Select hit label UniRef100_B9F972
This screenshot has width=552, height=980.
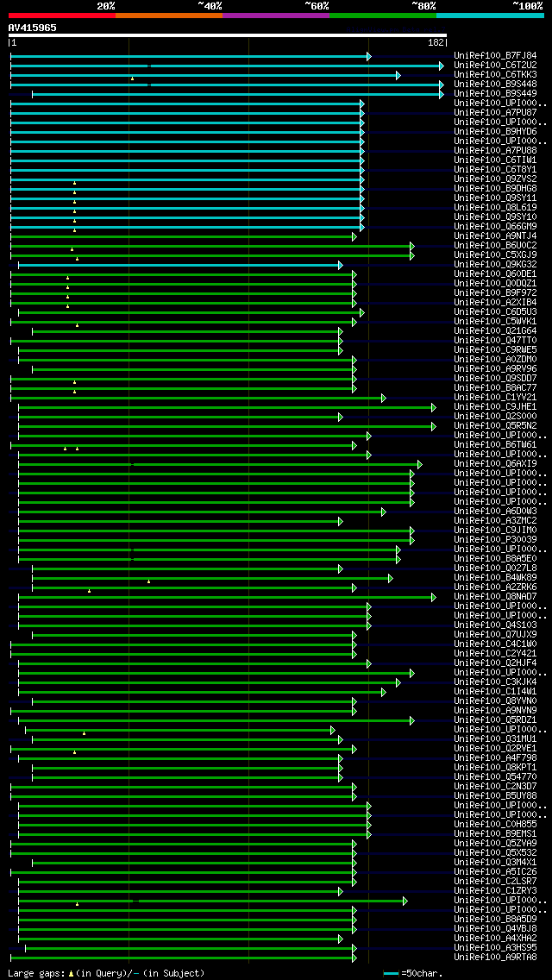pyautogui.click(x=495, y=292)
